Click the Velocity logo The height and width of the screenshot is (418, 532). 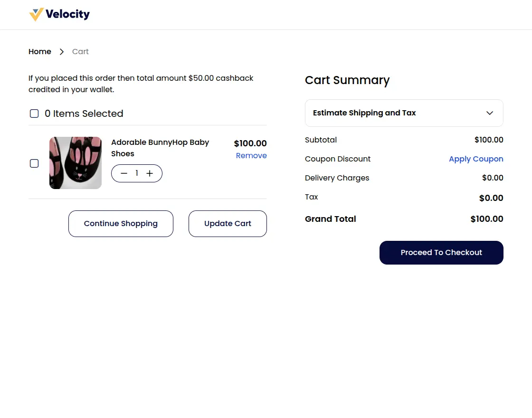(x=59, y=14)
